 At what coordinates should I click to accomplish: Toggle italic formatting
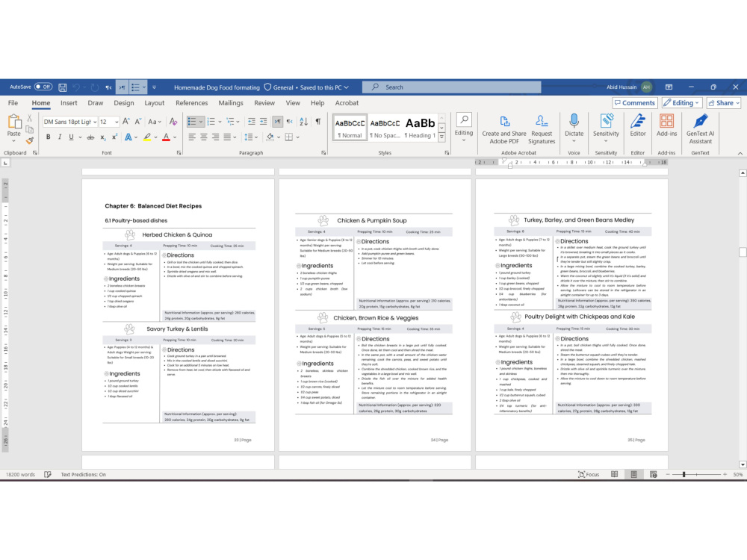pos(60,137)
